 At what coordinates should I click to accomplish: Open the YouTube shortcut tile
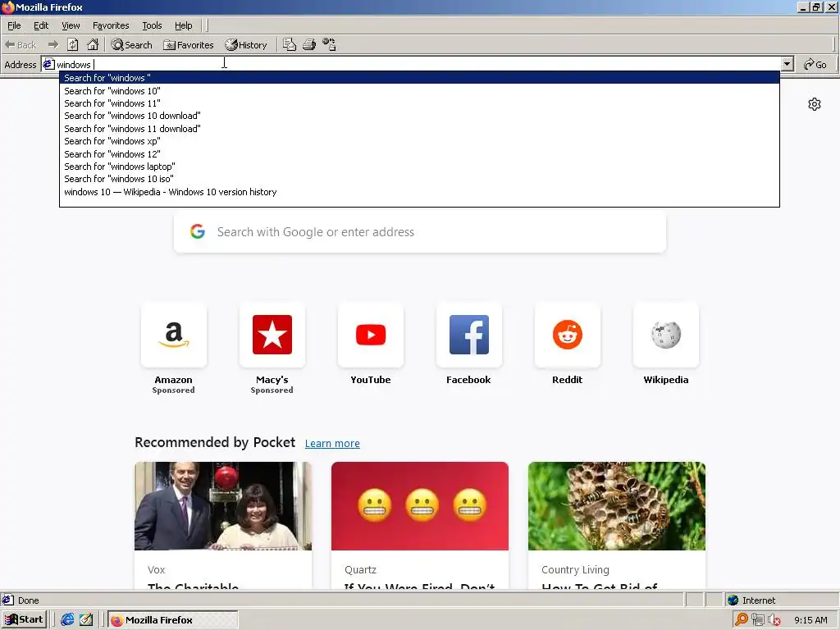tap(371, 335)
